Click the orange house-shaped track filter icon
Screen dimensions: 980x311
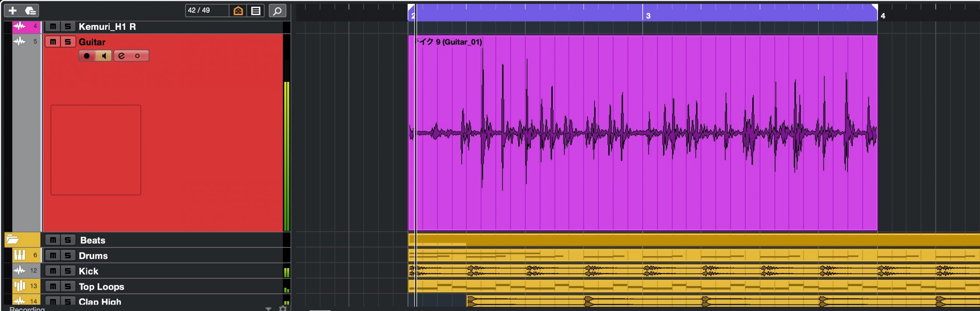[x=238, y=11]
